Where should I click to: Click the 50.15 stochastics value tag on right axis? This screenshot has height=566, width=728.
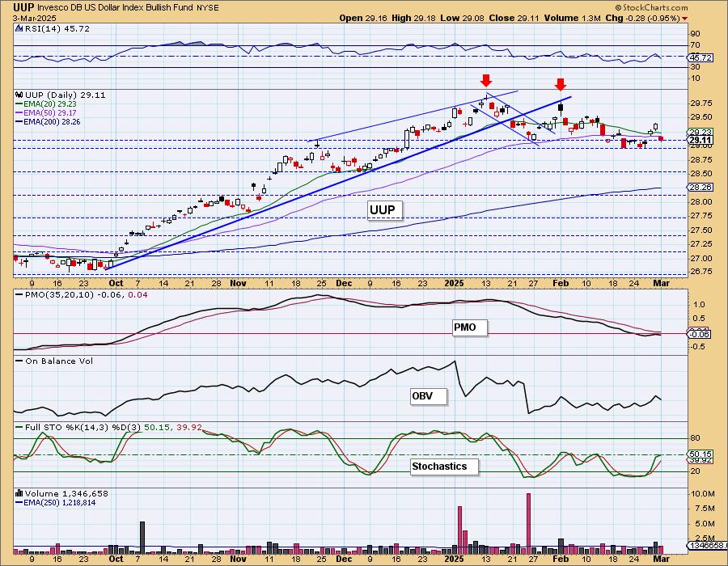(x=700, y=454)
